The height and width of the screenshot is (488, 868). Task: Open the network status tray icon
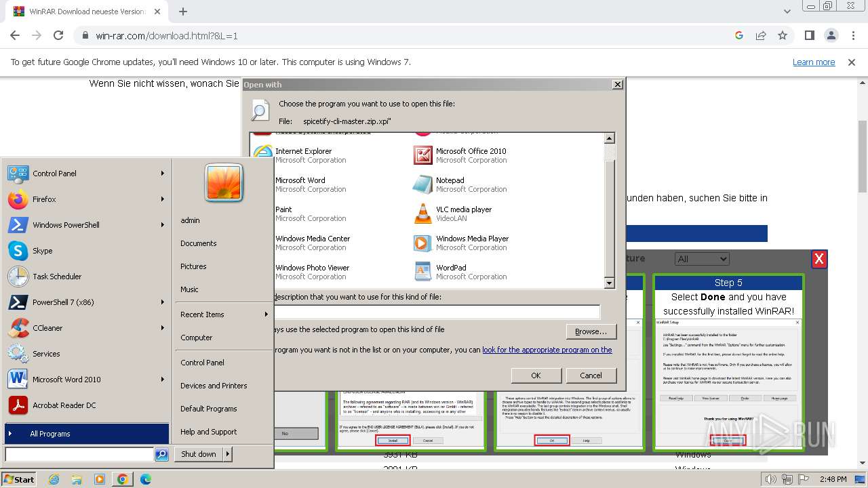point(787,480)
